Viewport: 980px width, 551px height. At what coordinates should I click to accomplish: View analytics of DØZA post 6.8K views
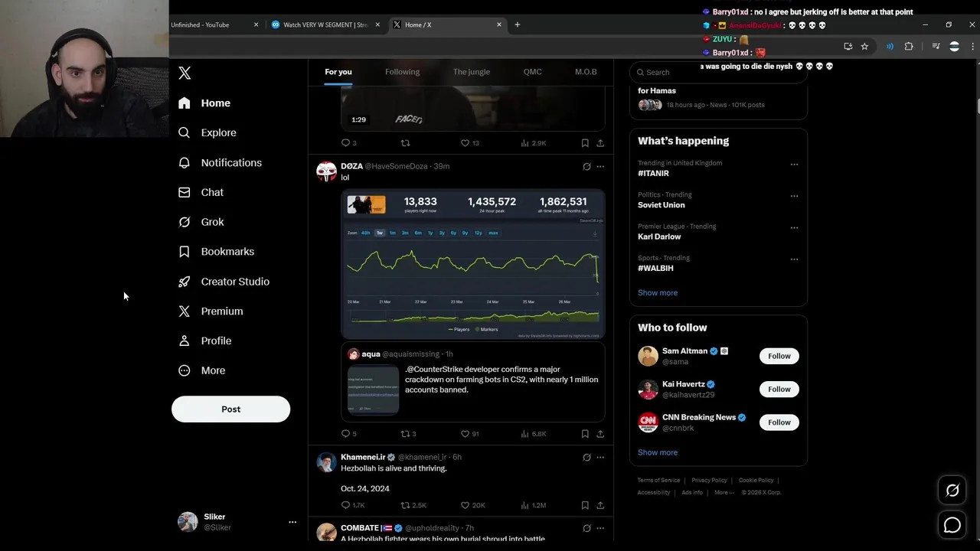click(533, 434)
